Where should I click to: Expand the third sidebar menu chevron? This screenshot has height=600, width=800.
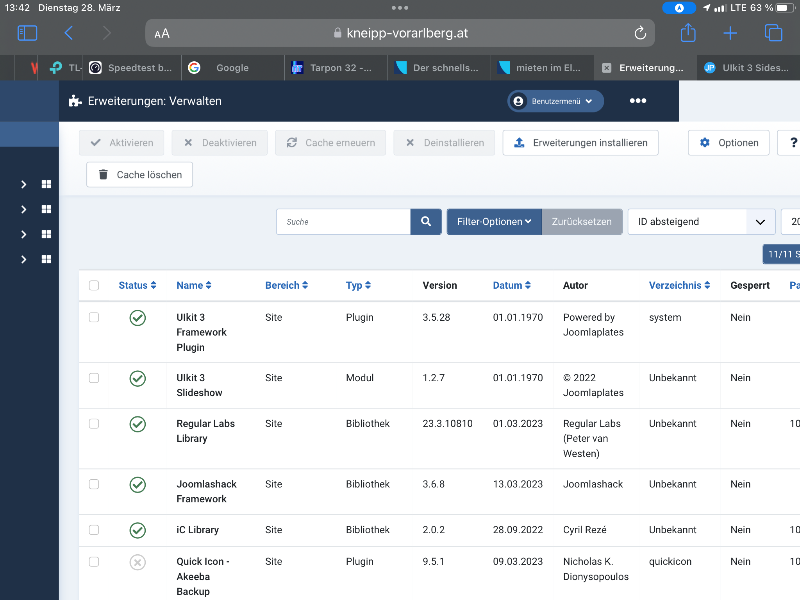click(x=23, y=234)
